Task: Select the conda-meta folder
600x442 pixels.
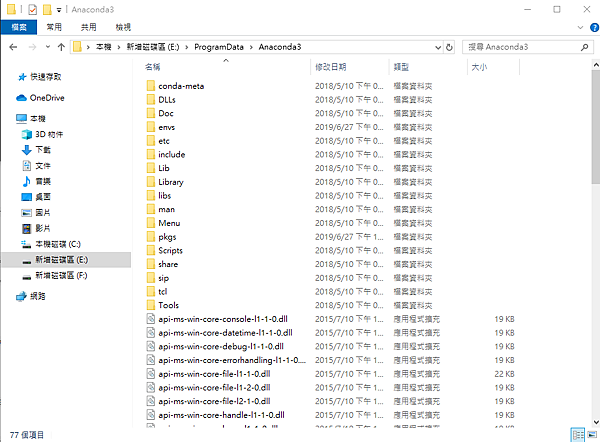Action: tap(181, 86)
